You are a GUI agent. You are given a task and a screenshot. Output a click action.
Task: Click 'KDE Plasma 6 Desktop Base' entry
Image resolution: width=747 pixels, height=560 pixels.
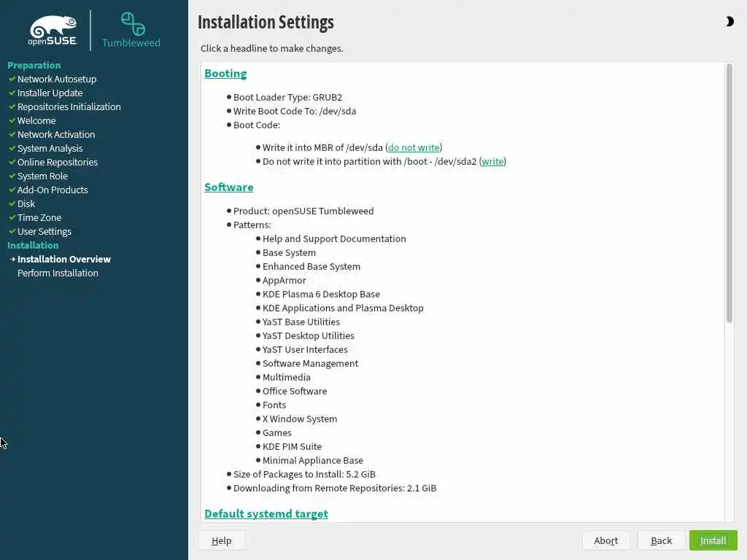tap(322, 294)
